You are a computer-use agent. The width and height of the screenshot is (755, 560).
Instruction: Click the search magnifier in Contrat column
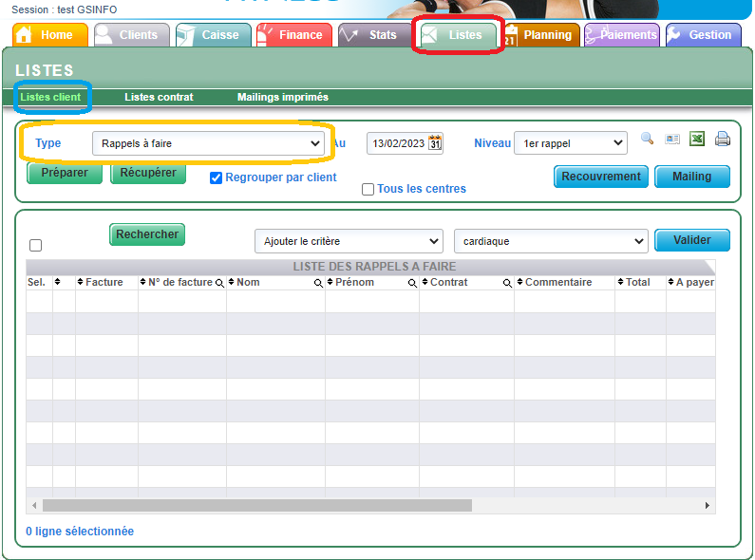coord(507,283)
